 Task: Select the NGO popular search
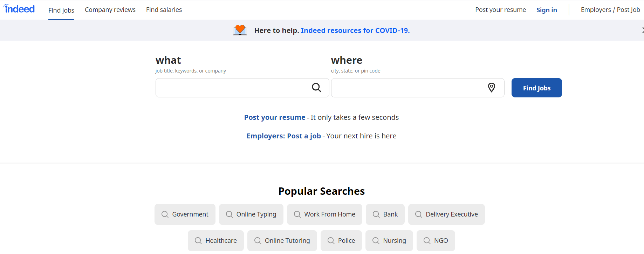coord(436,241)
